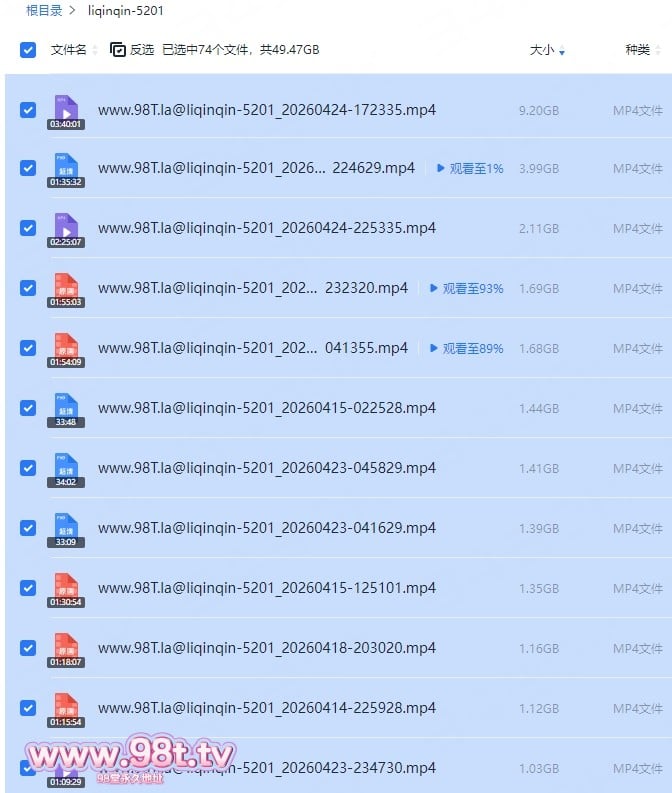Viewport: 672px width, 793px height.
Task: Click red file icon of 041355.mp4
Action: click(66, 347)
